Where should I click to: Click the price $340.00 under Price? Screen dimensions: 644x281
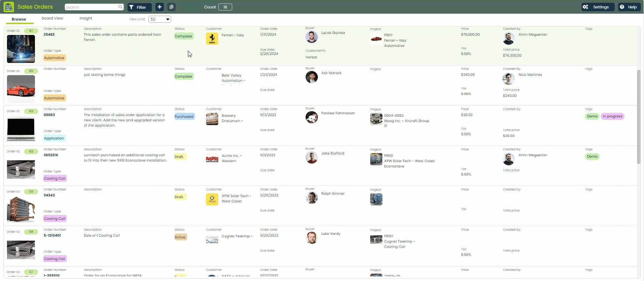click(468, 75)
